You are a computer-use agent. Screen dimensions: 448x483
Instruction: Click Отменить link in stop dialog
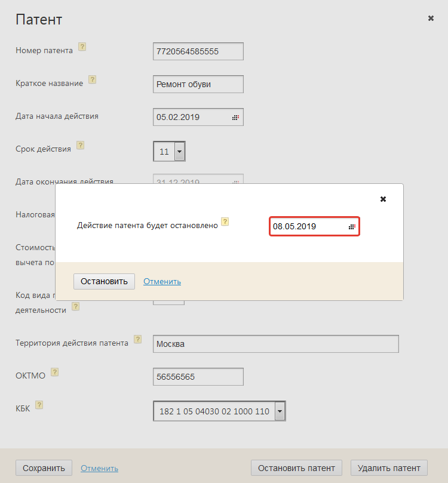pos(162,281)
